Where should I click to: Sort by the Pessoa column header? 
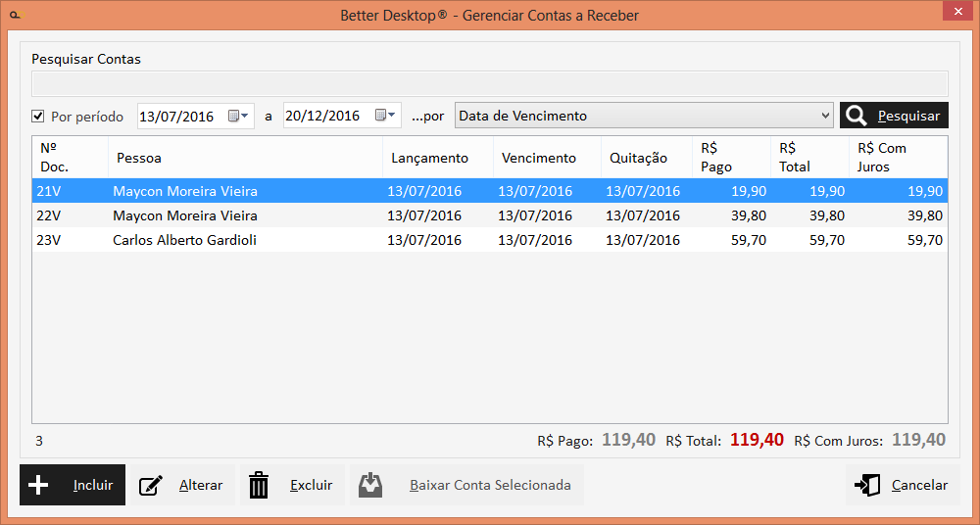(139, 158)
